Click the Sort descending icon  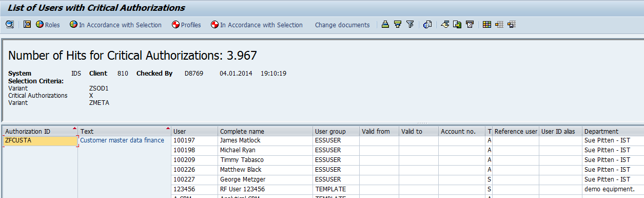coord(398,25)
